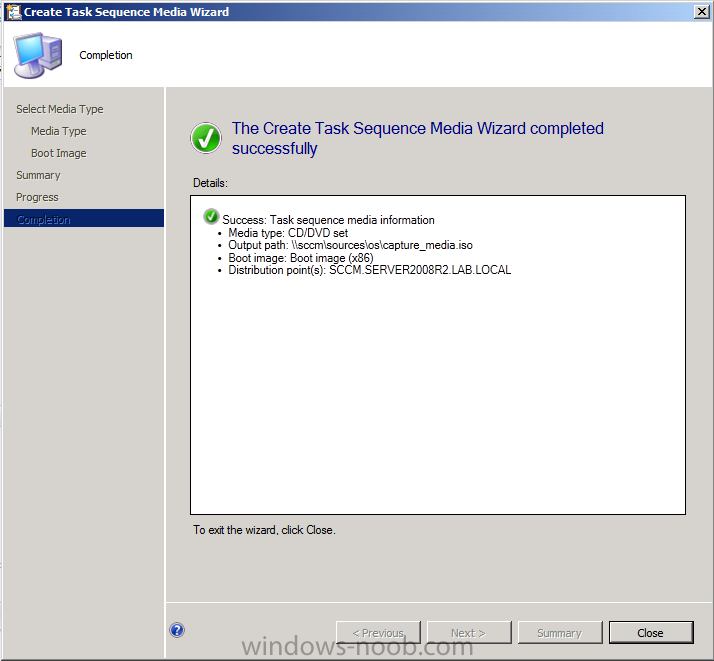Viewport: 714px width, 661px height.
Task: Click the disabled Previous button
Action: [x=378, y=633]
